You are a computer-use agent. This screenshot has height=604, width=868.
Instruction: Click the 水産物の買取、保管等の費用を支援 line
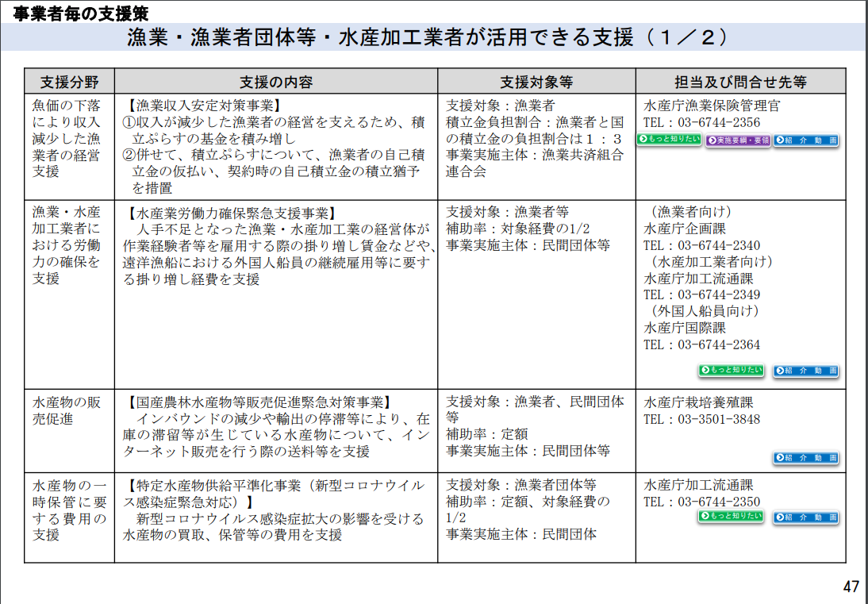point(232,535)
